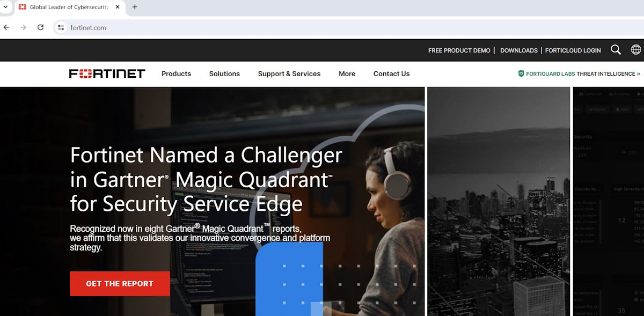This screenshot has width=644, height=316.
Task: Close the Global Leader of Cybersecurity tab
Action: 118,7
